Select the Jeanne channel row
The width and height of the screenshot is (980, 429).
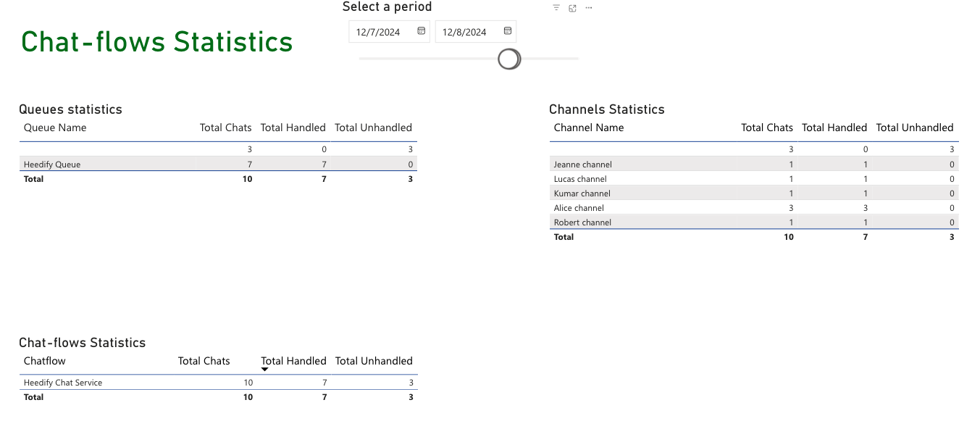click(582, 164)
